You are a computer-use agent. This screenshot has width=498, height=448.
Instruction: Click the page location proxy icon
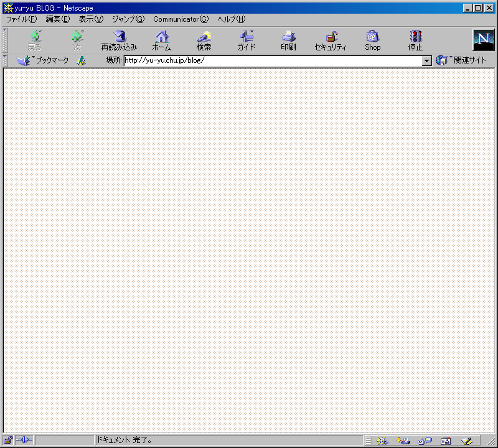pos(82,60)
